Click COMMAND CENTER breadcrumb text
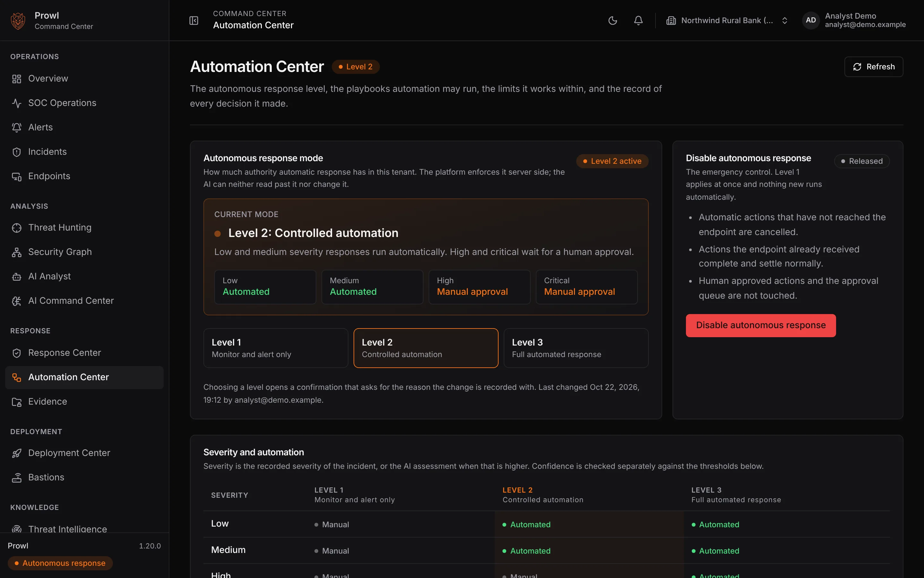 pyautogui.click(x=249, y=14)
